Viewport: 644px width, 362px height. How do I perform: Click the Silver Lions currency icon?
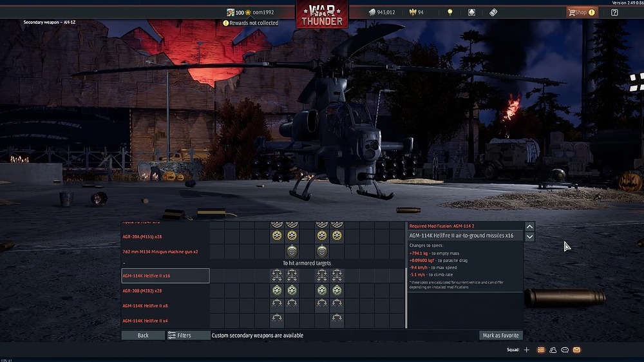point(372,12)
